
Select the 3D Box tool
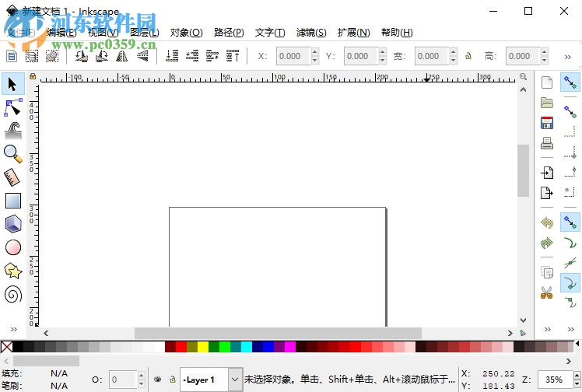point(13,224)
